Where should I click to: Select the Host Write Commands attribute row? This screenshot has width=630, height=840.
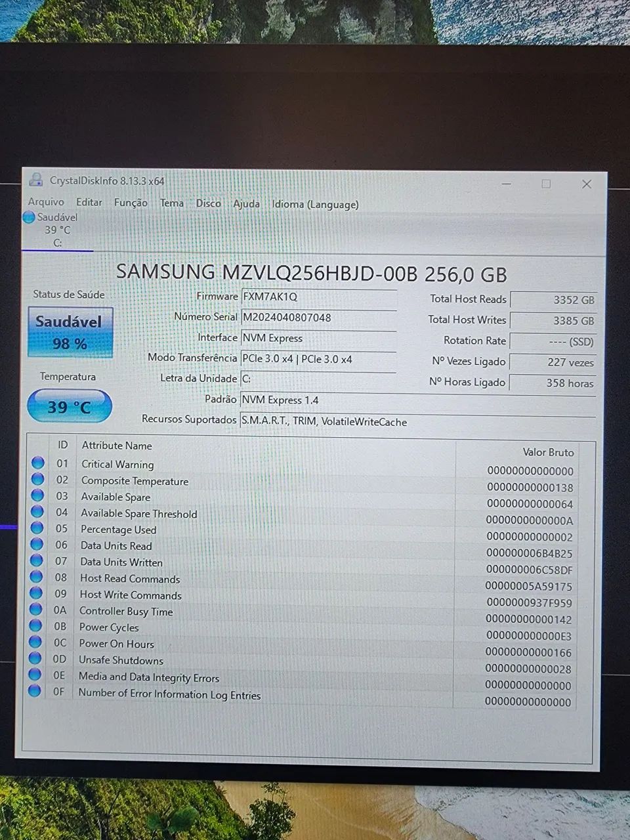click(130, 595)
